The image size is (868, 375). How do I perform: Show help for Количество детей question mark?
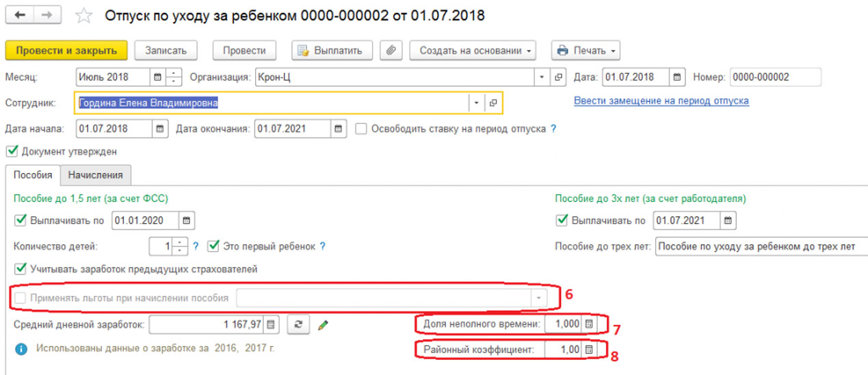point(195,246)
